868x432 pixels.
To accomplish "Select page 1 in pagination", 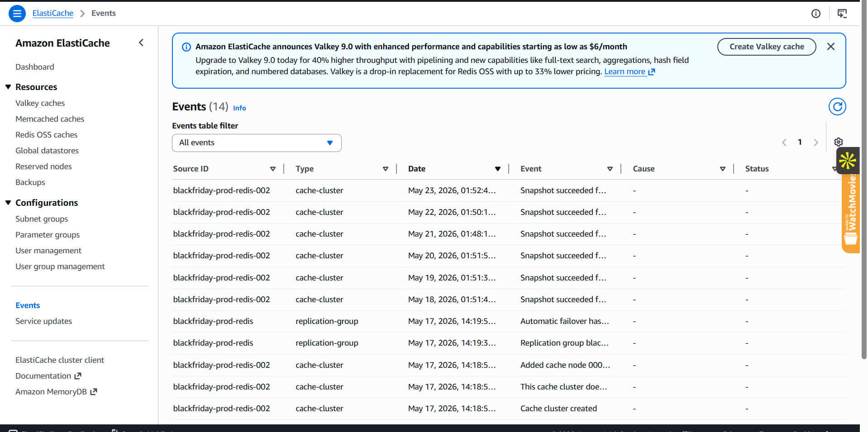I will point(800,142).
